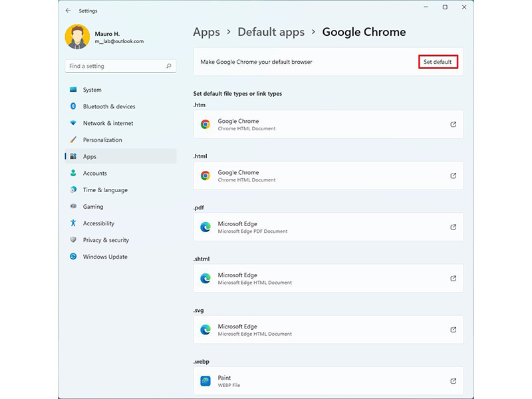
Task: Click the Accounts person icon
Action: [x=73, y=173]
